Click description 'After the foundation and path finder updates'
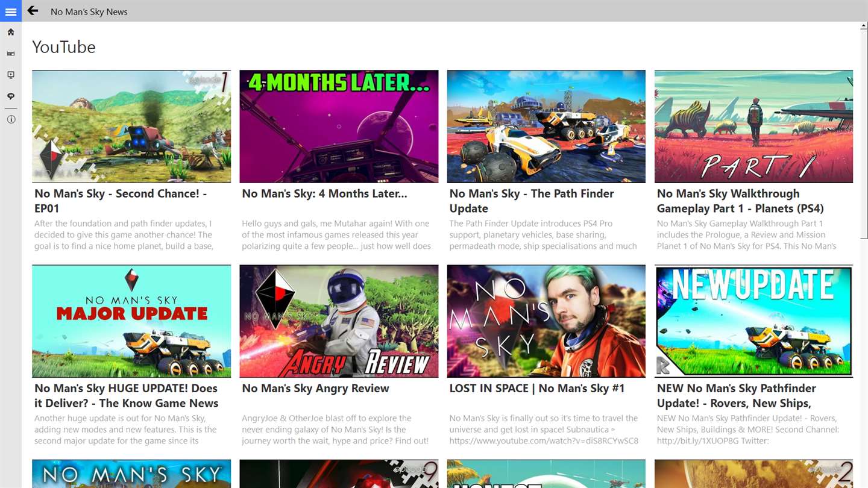Image resolution: width=868 pixels, height=488 pixels. tap(124, 235)
